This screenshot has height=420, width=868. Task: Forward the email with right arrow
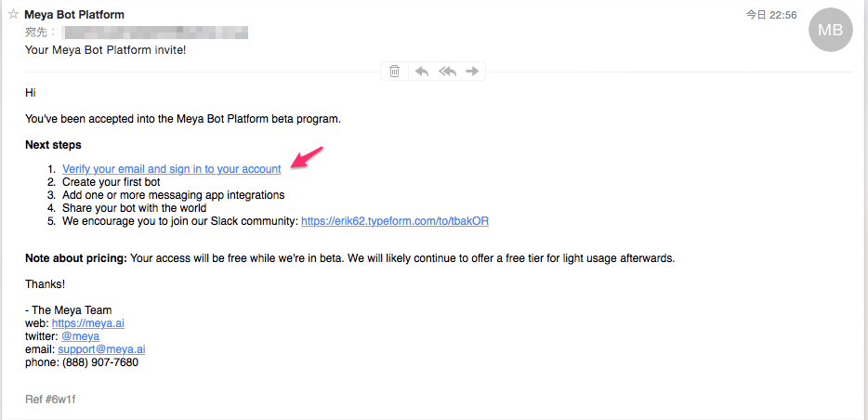[x=472, y=71]
